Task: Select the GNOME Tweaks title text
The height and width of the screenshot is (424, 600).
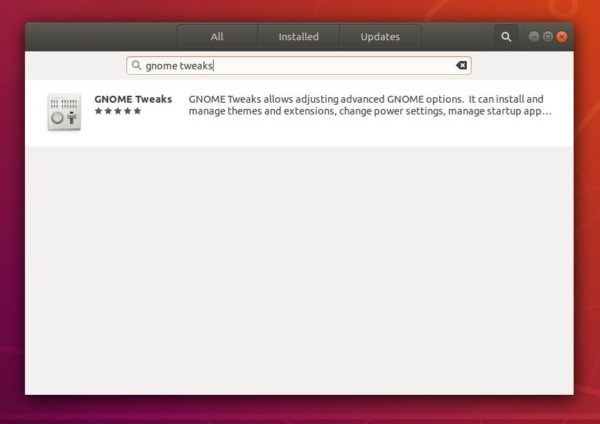Action: (133, 99)
